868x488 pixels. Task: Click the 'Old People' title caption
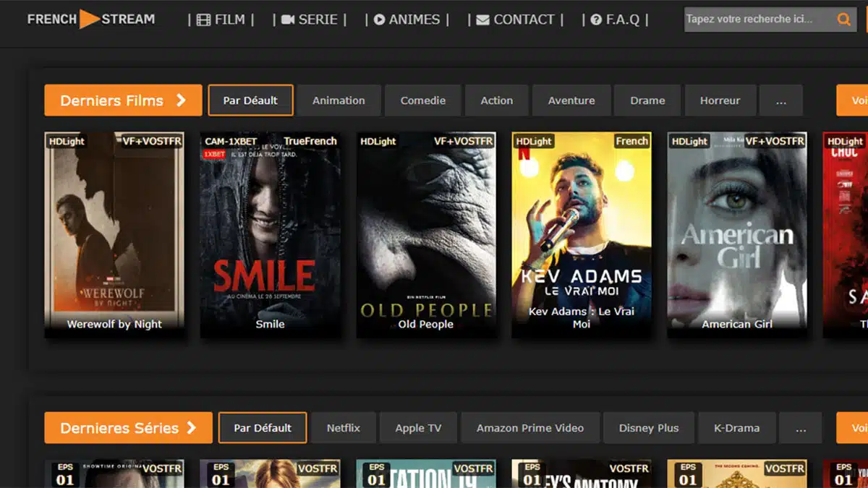tap(426, 324)
